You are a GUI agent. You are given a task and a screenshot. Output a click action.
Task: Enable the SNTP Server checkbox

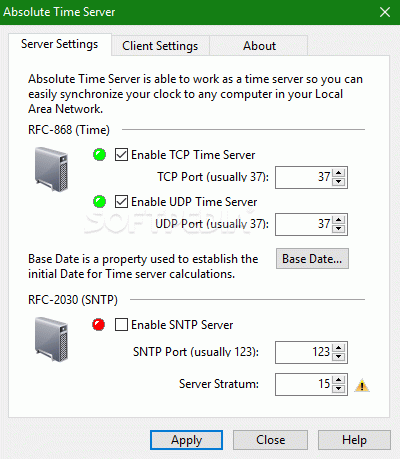click(121, 325)
